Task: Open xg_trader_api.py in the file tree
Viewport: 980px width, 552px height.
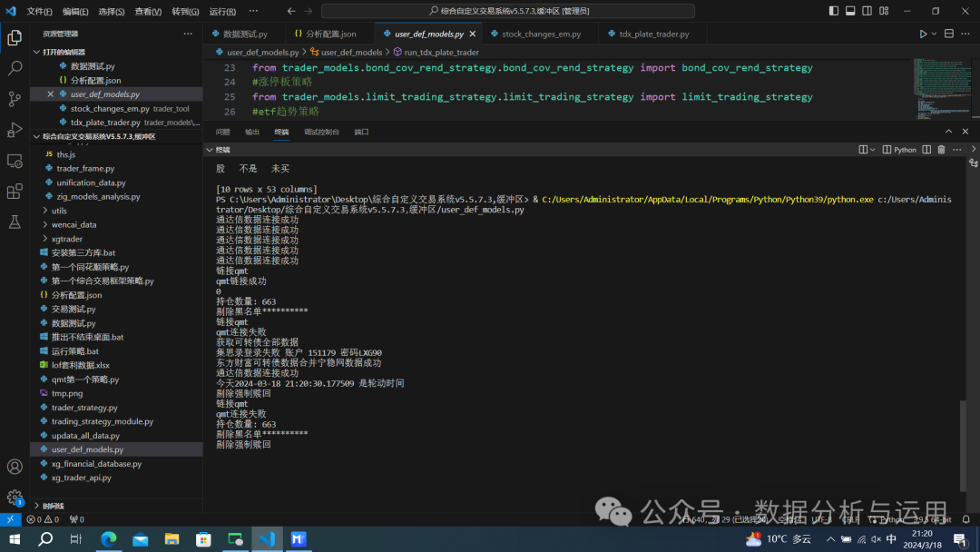Action: 116,478
